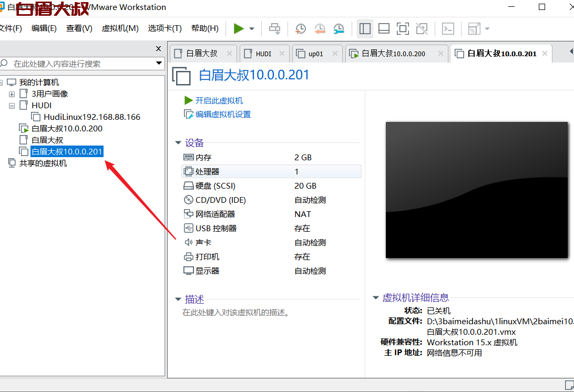The image size is (574, 392).
Task: Select the CD/DVD (IDE) device row
Action: coord(271,200)
